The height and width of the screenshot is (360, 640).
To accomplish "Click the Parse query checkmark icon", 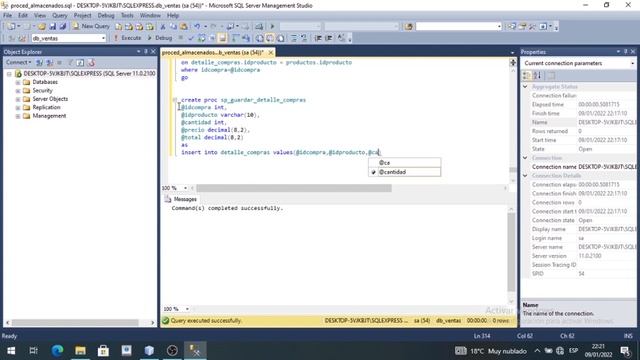I will pos(191,38).
